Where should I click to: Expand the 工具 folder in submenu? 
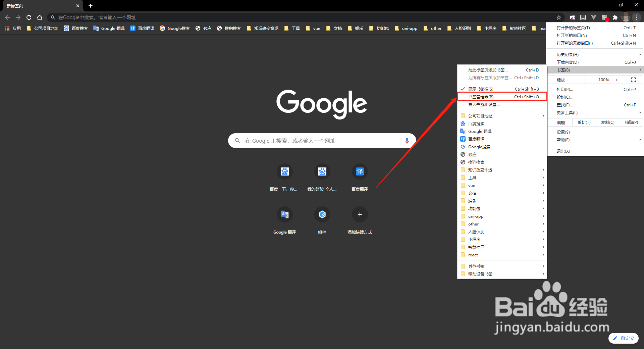pos(502,178)
